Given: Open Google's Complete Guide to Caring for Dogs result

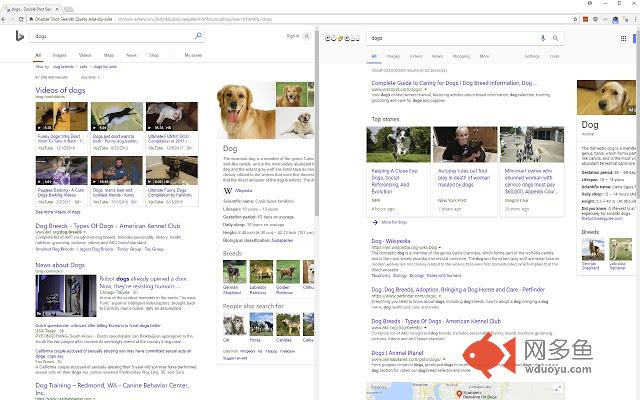Looking at the screenshot, I should (x=454, y=83).
